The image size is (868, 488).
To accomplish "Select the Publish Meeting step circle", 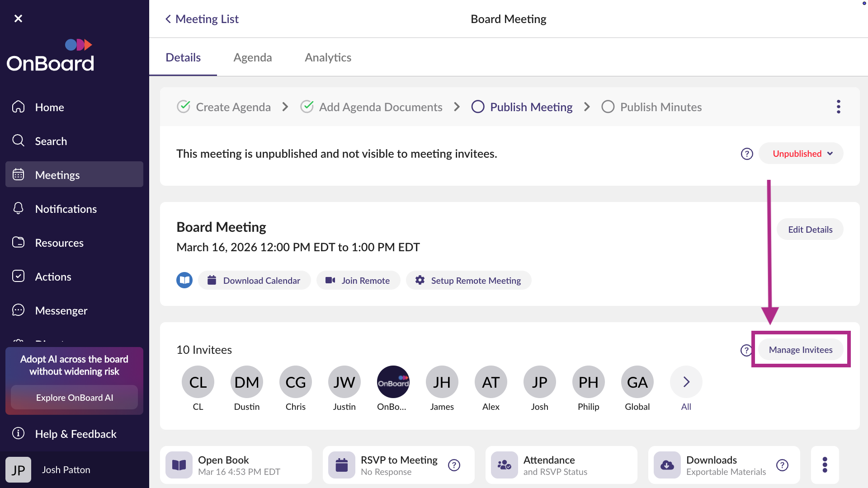I will [478, 107].
